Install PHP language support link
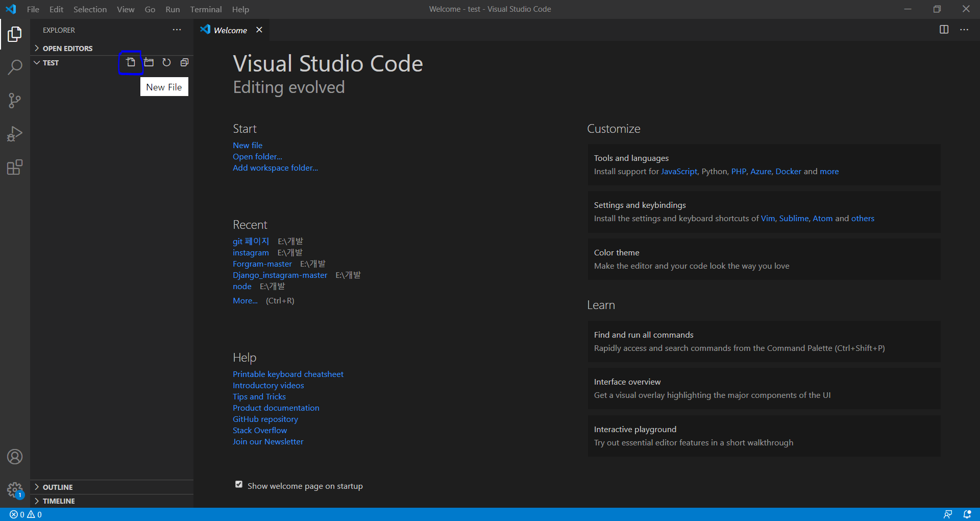This screenshot has width=980, height=521. [x=739, y=171]
